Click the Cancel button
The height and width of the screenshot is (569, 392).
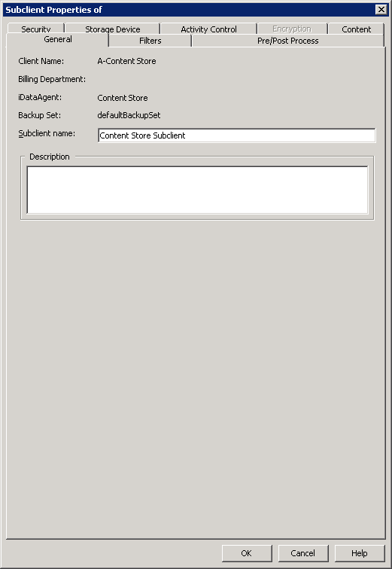pos(303,553)
